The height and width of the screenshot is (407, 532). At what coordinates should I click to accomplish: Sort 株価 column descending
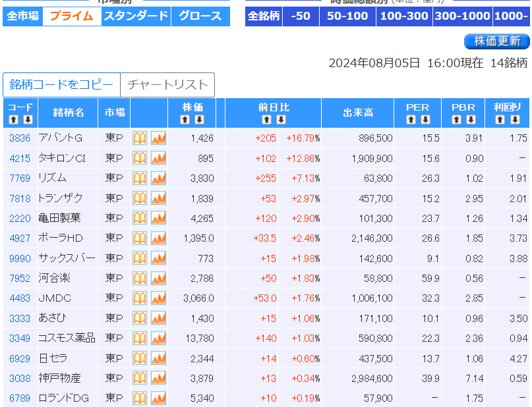tap(200, 120)
